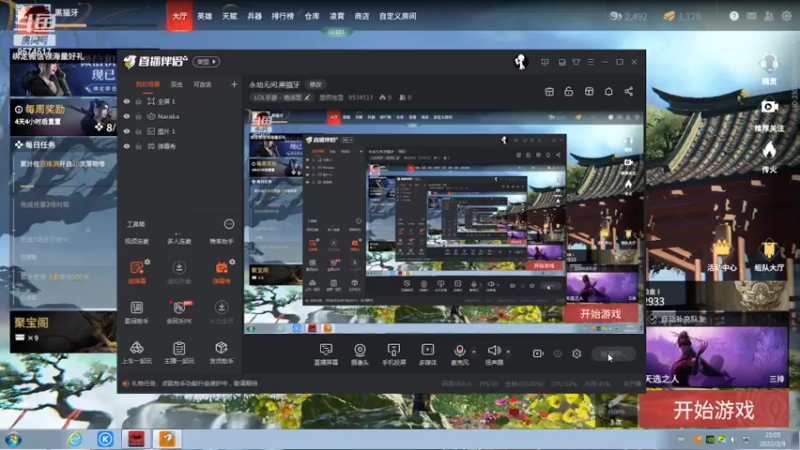This screenshot has width=800, height=450.
Task: Expand the speaker options arrow
Action: (508, 352)
